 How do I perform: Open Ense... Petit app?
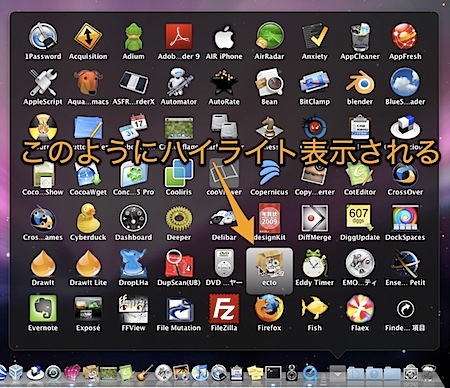405,264
